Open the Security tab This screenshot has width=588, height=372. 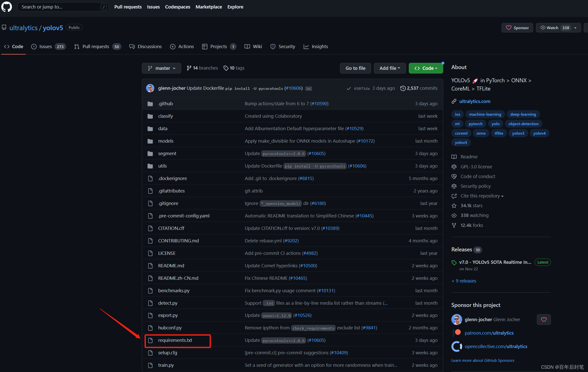283,47
